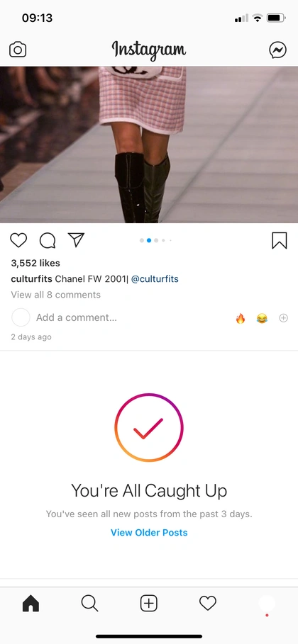Open more emoji with the plus circle

pyautogui.click(x=284, y=318)
